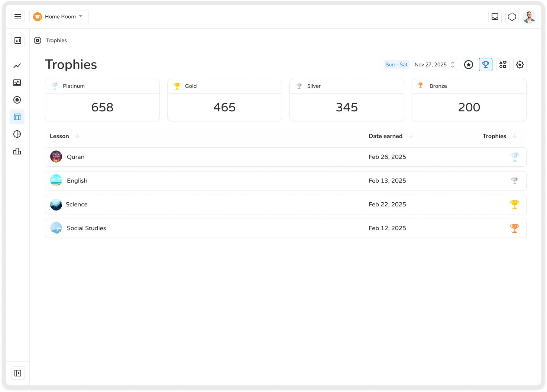Open the bar chart sidebar icon
547x392 pixels.
pos(17,151)
